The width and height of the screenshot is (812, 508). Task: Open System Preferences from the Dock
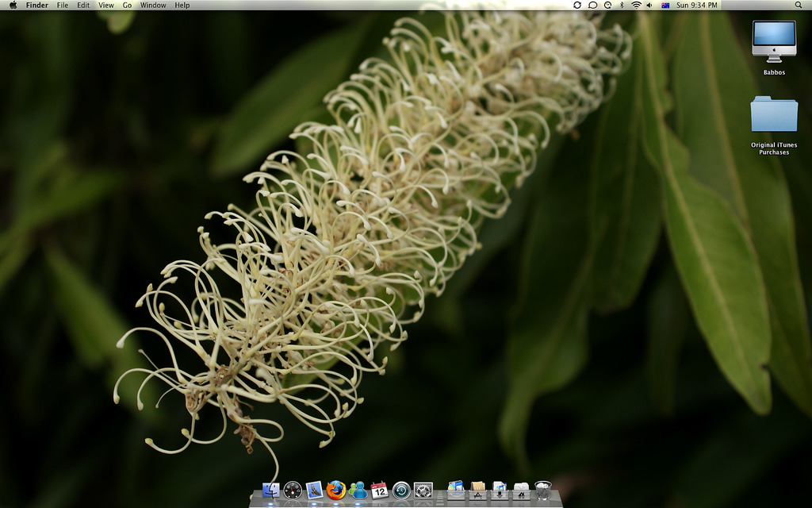click(x=423, y=491)
